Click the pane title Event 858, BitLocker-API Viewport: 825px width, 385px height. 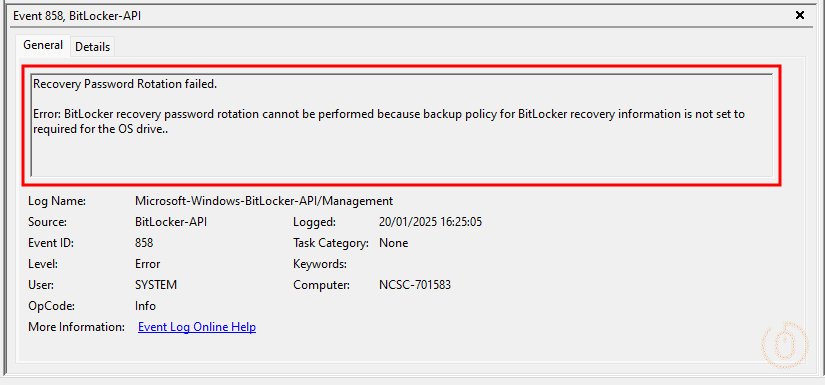pos(77,16)
